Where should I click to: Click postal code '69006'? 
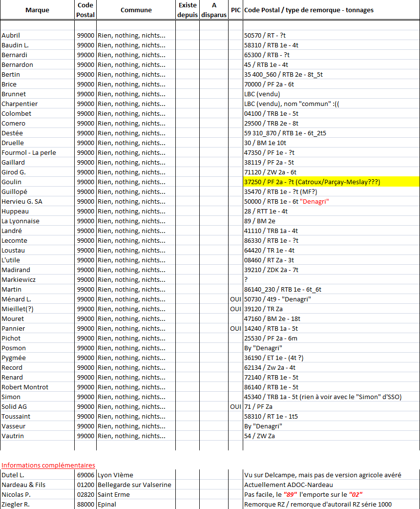point(85,475)
